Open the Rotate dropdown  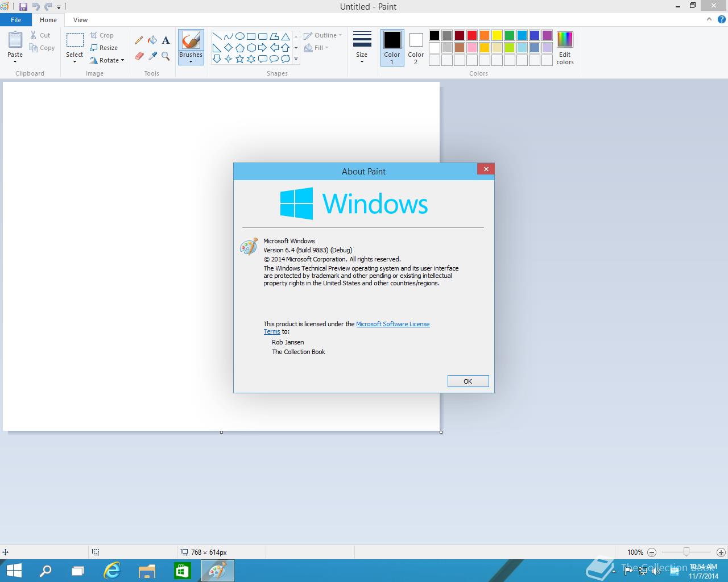[x=107, y=60]
